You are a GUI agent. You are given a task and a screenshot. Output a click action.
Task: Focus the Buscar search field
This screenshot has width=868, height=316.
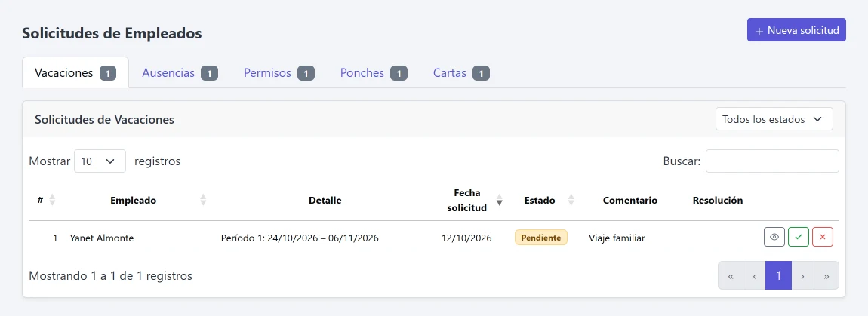tap(772, 161)
